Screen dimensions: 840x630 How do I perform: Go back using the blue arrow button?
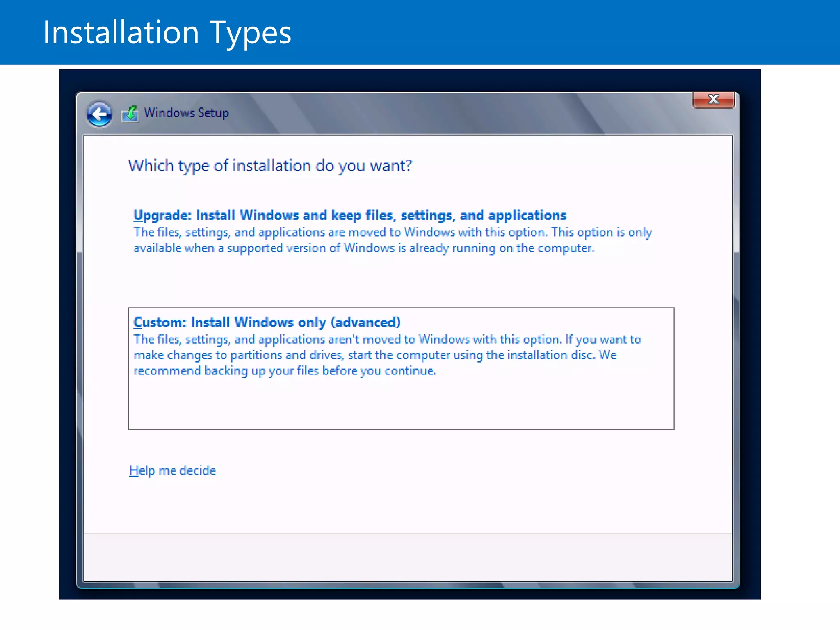pos(99,114)
